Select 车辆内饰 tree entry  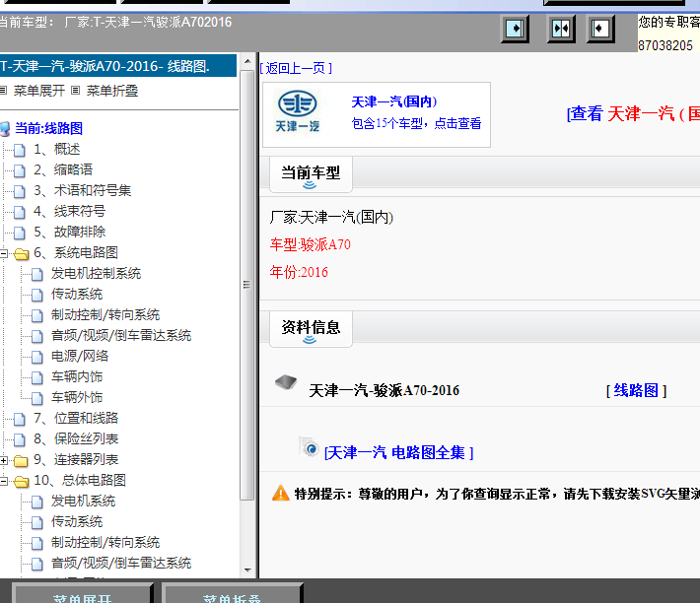(x=77, y=376)
